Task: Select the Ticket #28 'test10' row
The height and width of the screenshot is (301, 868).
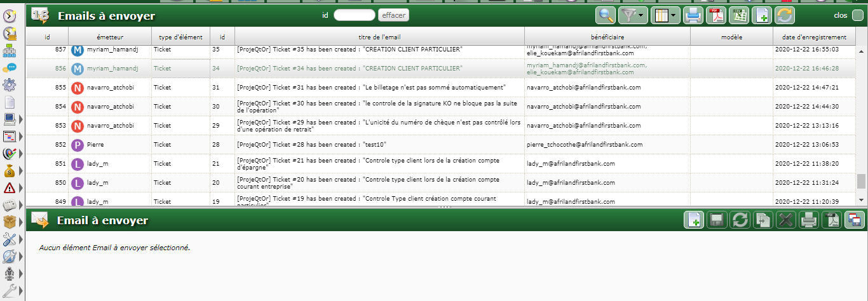Action: tap(379, 145)
